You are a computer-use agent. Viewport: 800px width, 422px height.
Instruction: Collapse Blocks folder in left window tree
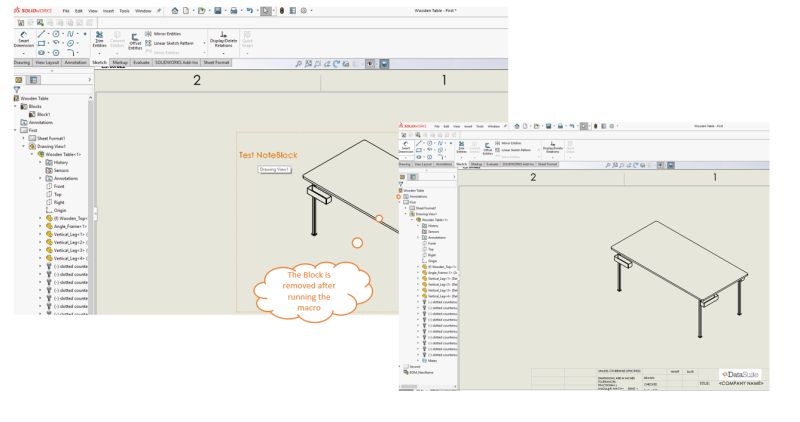16,106
